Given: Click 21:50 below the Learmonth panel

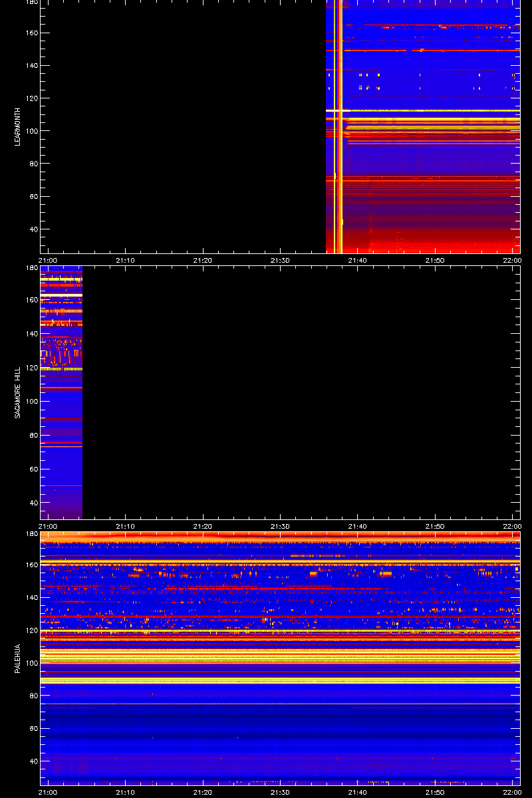Looking at the screenshot, I should 435,260.
